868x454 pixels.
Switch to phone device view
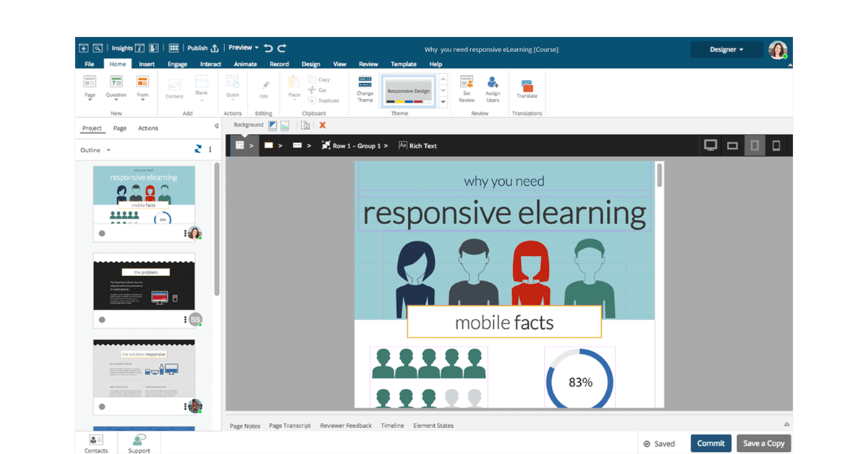(776, 145)
